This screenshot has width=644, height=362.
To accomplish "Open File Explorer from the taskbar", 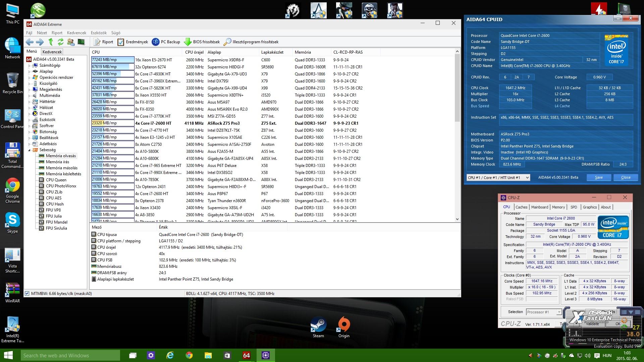I will click(x=208, y=355).
